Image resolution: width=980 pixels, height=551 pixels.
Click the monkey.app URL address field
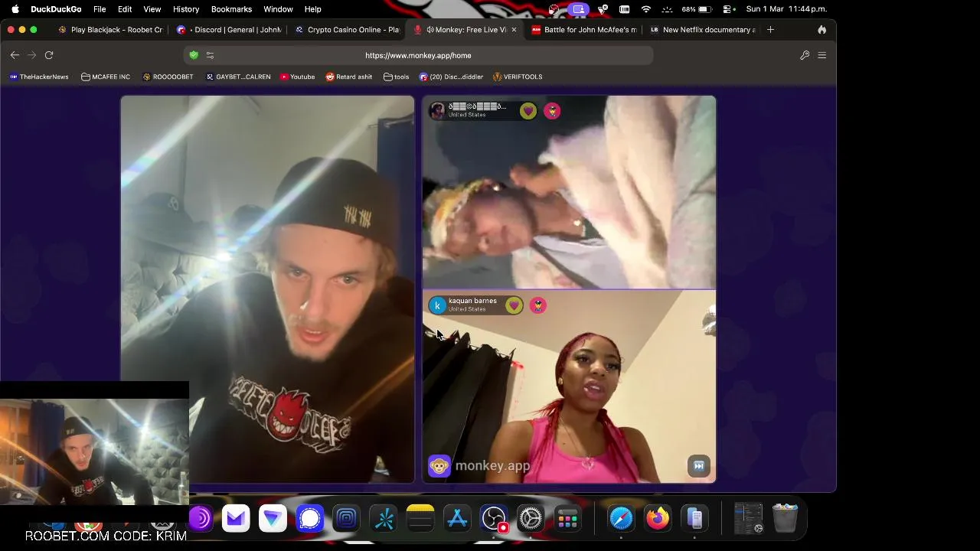coord(418,55)
